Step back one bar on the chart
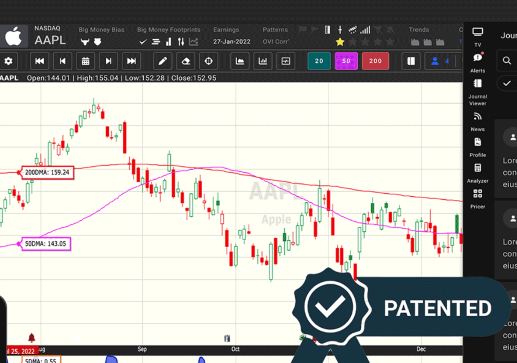This screenshot has width=517, height=363. [x=62, y=61]
